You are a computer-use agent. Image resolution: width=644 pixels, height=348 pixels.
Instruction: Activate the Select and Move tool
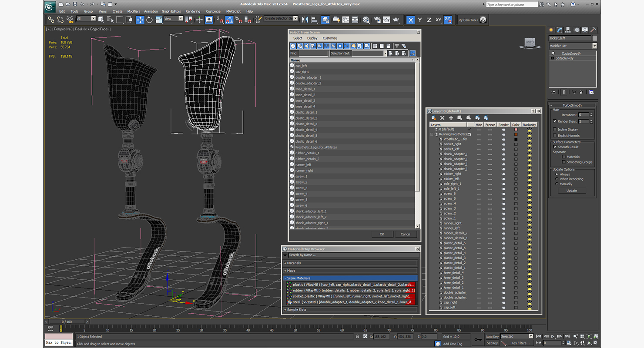(x=140, y=20)
